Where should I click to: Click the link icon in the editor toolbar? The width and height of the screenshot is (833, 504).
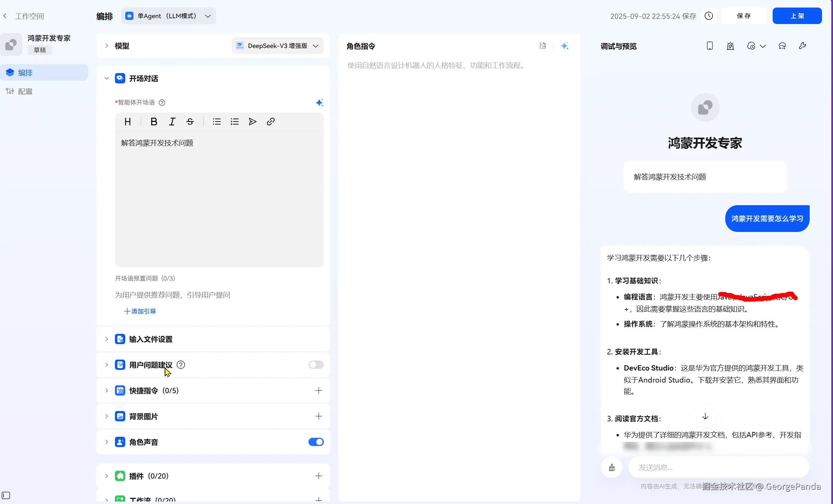point(270,121)
